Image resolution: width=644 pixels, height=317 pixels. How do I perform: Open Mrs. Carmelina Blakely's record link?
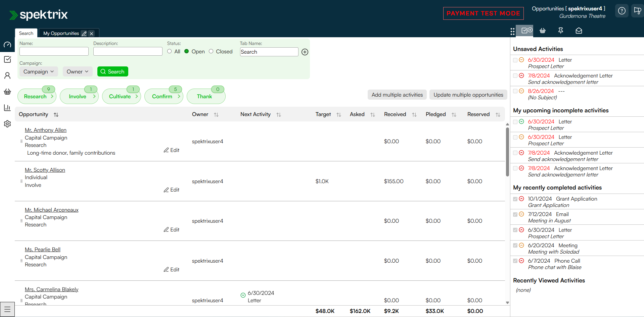tap(52, 289)
